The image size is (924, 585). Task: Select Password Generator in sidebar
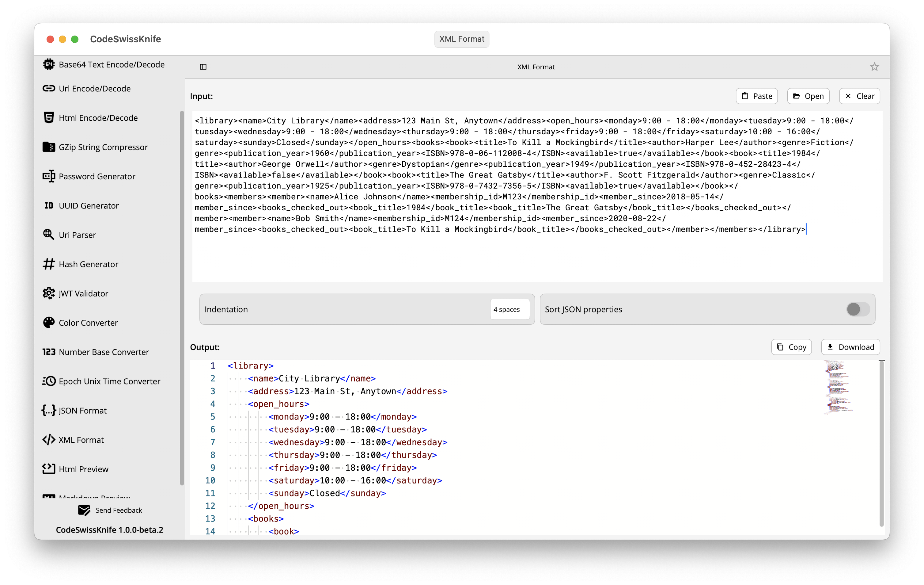[x=97, y=176]
